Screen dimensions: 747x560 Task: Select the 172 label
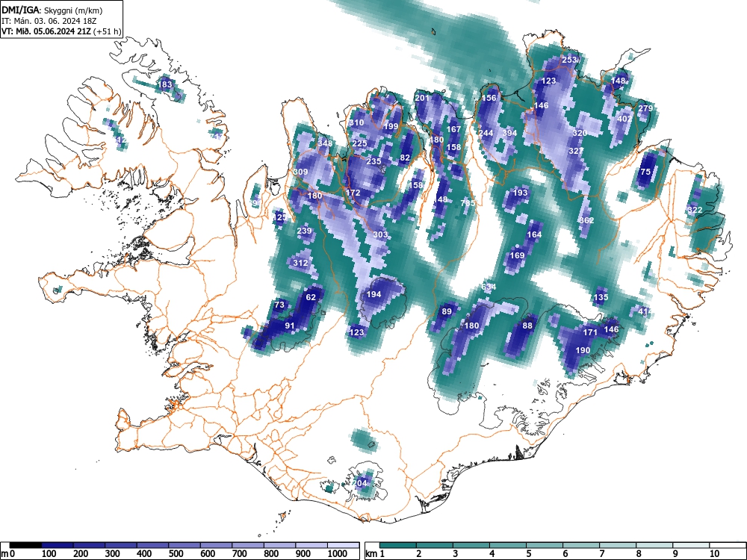tap(353, 193)
